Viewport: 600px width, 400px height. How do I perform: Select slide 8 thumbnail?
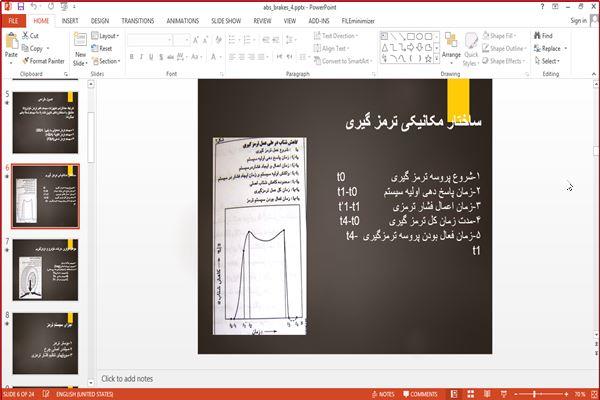click(x=45, y=343)
